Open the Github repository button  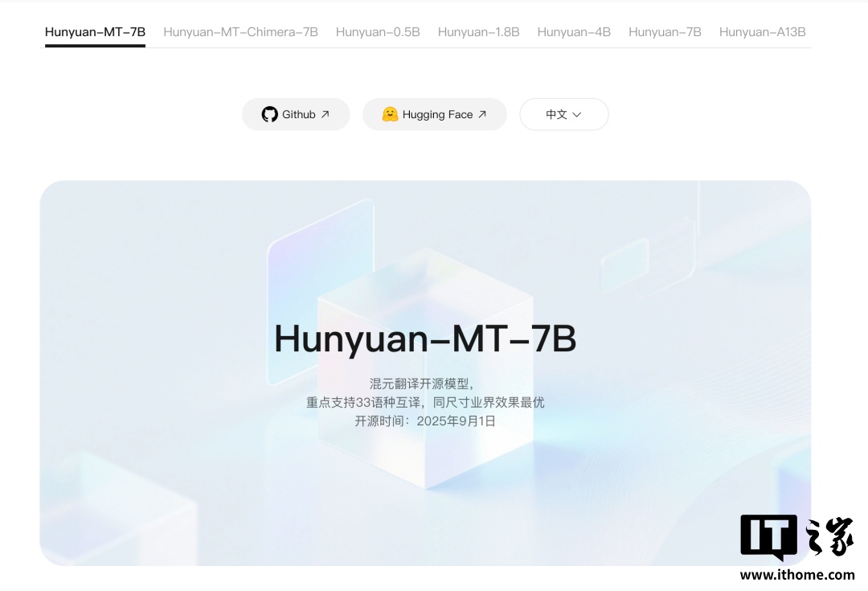(x=296, y=114)
